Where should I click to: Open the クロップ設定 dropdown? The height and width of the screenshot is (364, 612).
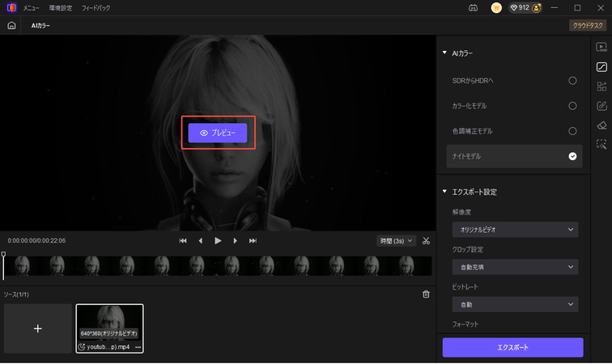click(515, 267)
